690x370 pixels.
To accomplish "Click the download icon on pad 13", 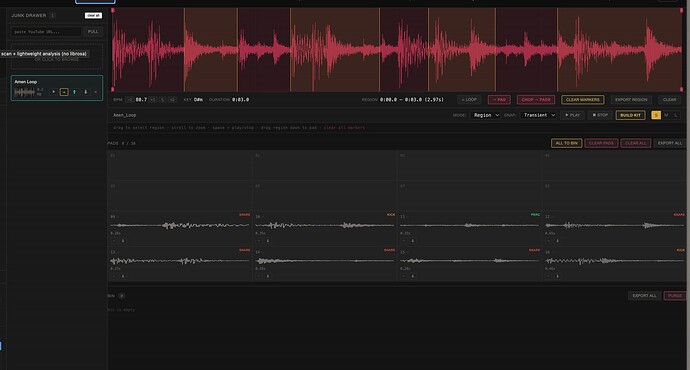I will coord(123,276).
